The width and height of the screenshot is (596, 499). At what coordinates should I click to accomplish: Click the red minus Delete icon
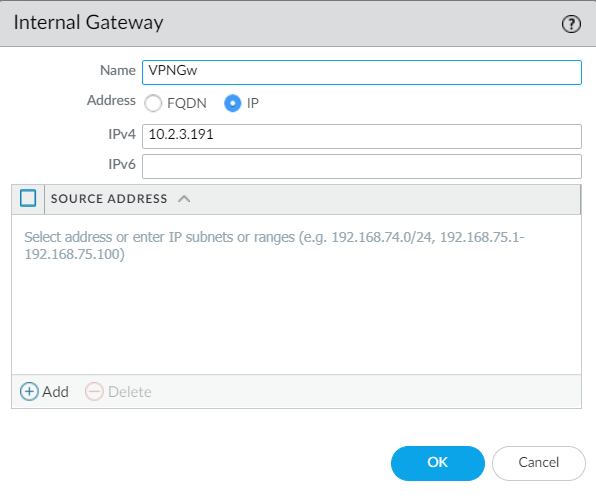coord(94,391)
